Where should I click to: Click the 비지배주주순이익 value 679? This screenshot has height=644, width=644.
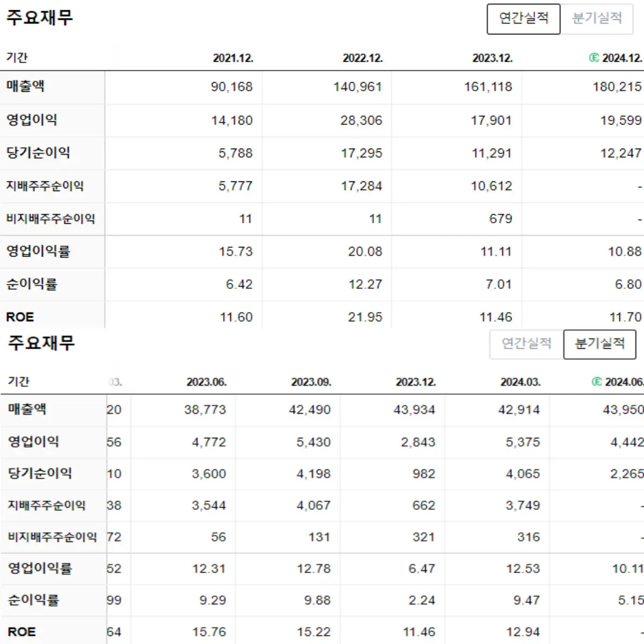(501, 219)
